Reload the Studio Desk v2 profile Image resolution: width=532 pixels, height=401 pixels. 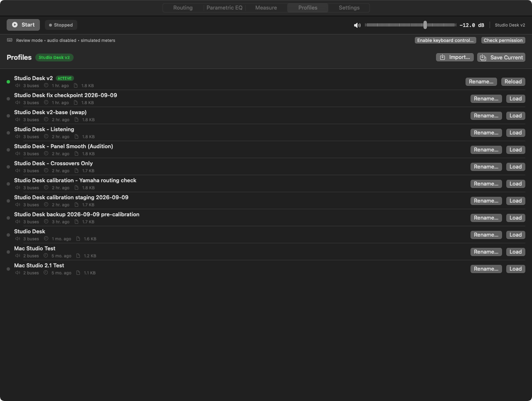point(513,82)
